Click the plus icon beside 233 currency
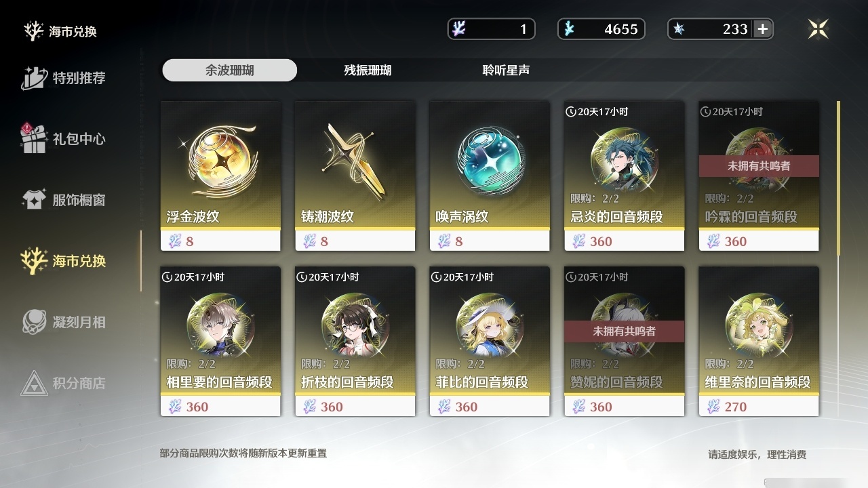 [x=763, y=29]
